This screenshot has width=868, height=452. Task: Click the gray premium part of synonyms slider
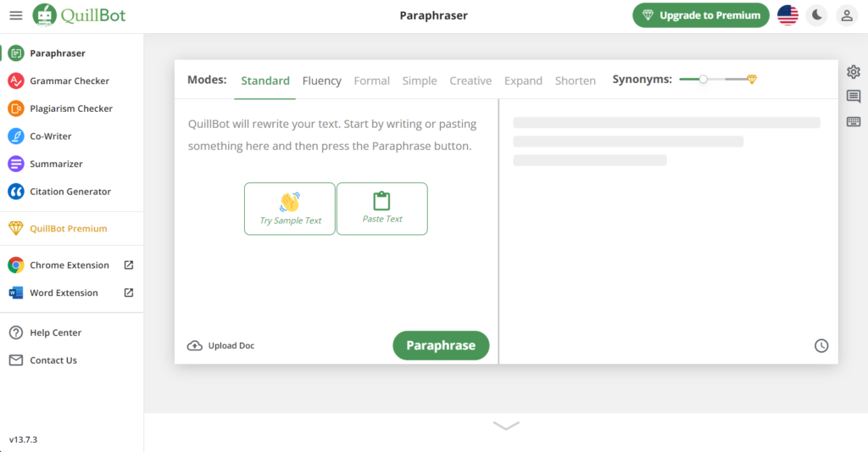click(x=737, y=79)
